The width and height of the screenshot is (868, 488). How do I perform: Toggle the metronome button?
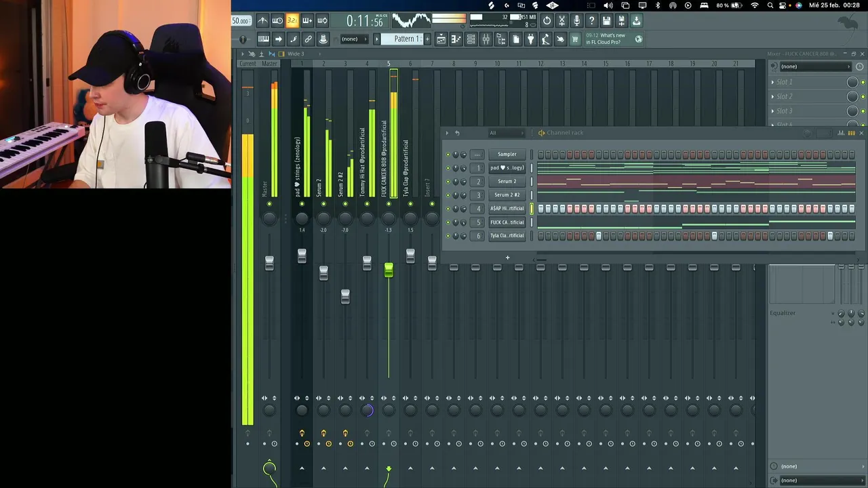(x=262, y=21)
